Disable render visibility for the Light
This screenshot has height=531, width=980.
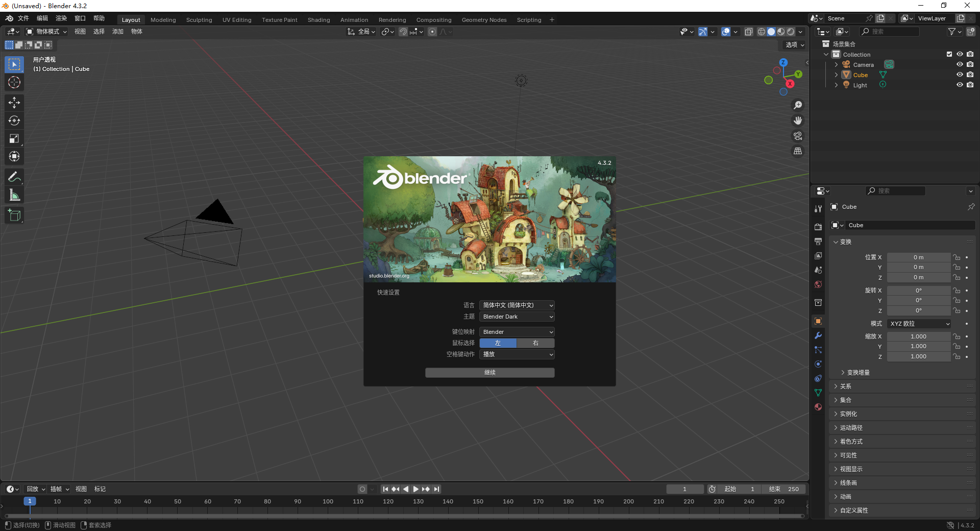click(971, 85)
